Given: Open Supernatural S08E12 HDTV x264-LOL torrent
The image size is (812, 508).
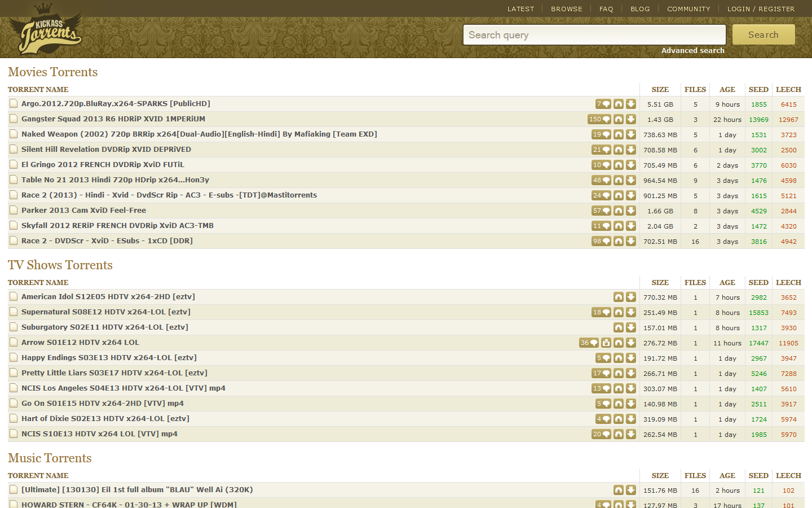Looking at the screenshot, I should (x=106, y=312).
